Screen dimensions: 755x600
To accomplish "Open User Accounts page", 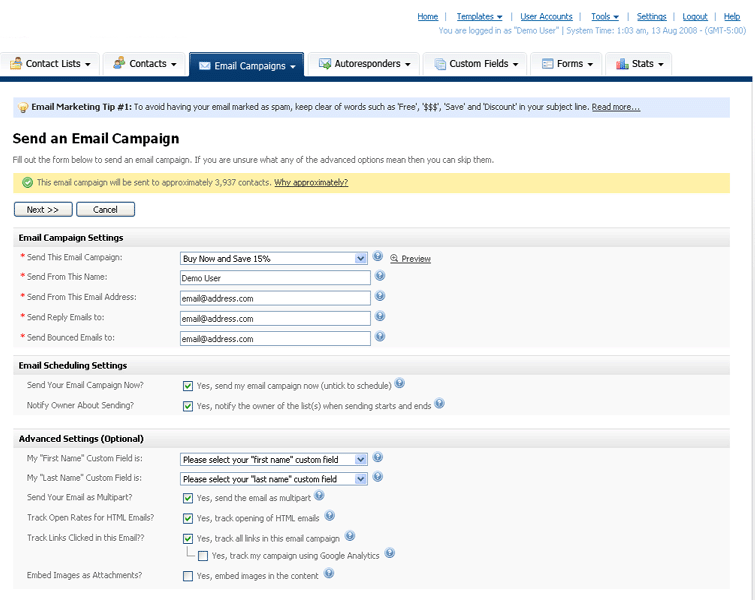I will pos(546,16).
